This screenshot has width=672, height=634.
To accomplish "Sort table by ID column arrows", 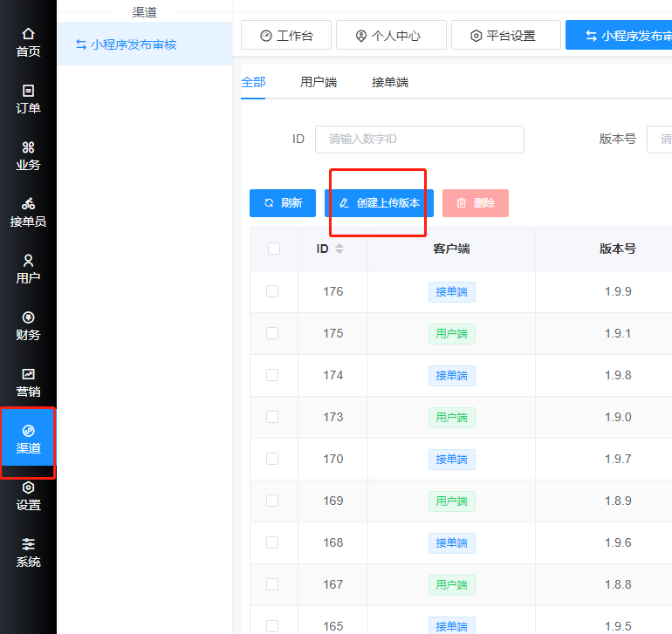I will tap(339, 249).
